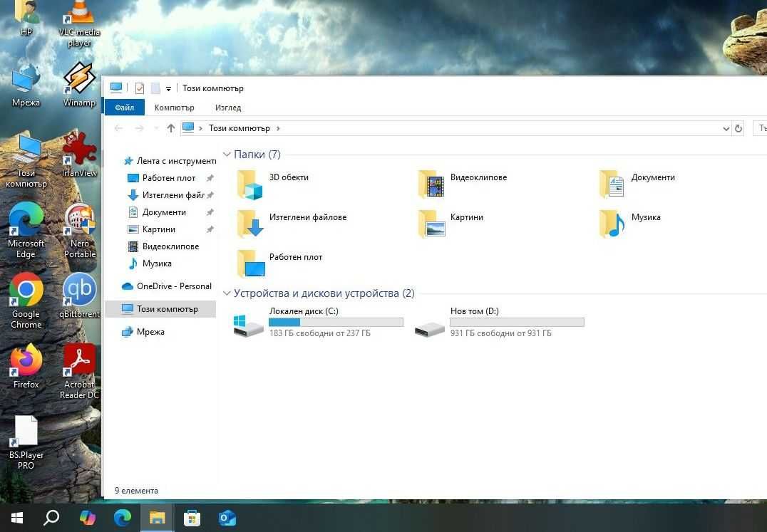Screen dimensions: 767x532
Task: Select OneDrive - Personal in navigation pane
Action: click(x=166, y=286)
